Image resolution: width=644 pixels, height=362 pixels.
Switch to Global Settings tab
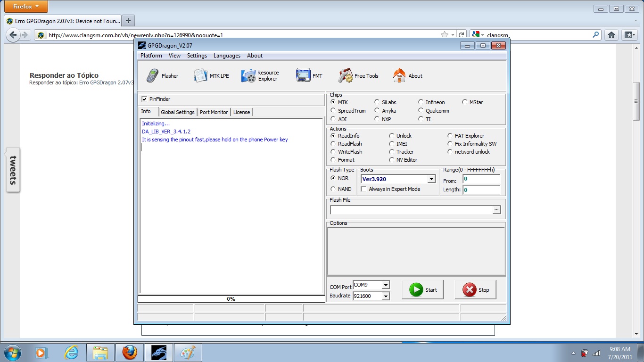(x=177, y=112)
